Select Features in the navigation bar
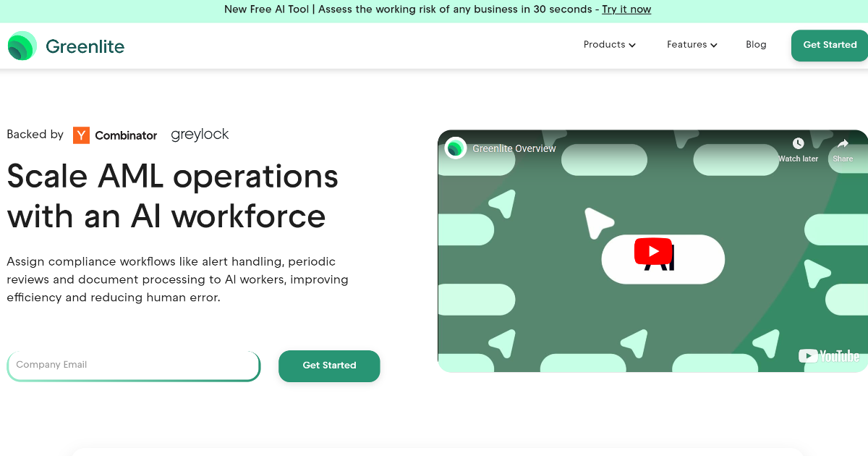This screenshot has height=456, width=868. (x=686, y=44)
